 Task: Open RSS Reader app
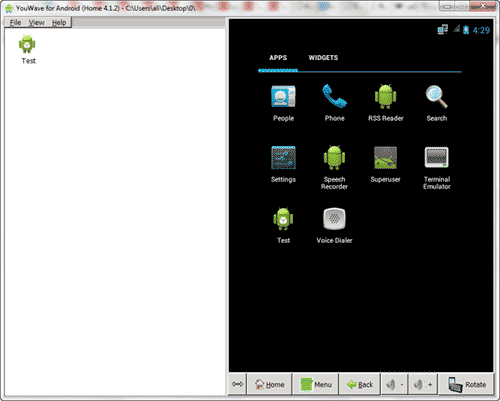[x=385, y=103]
